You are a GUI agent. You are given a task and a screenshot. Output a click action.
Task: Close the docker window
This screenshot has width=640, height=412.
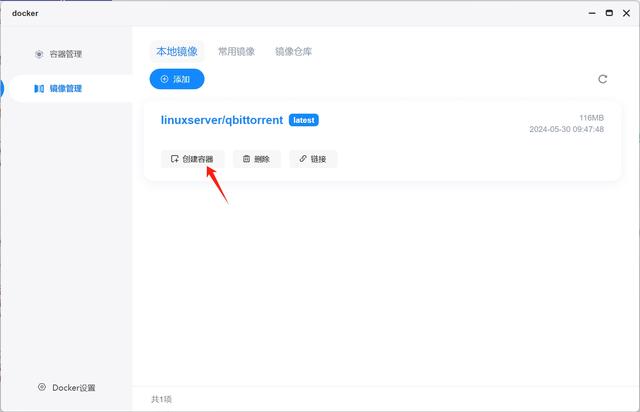(626, 13)
